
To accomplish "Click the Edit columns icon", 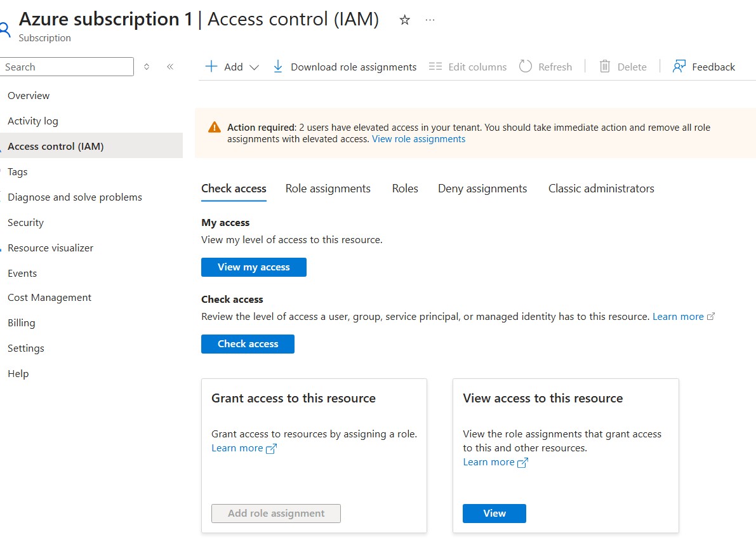I will (435, 67).
